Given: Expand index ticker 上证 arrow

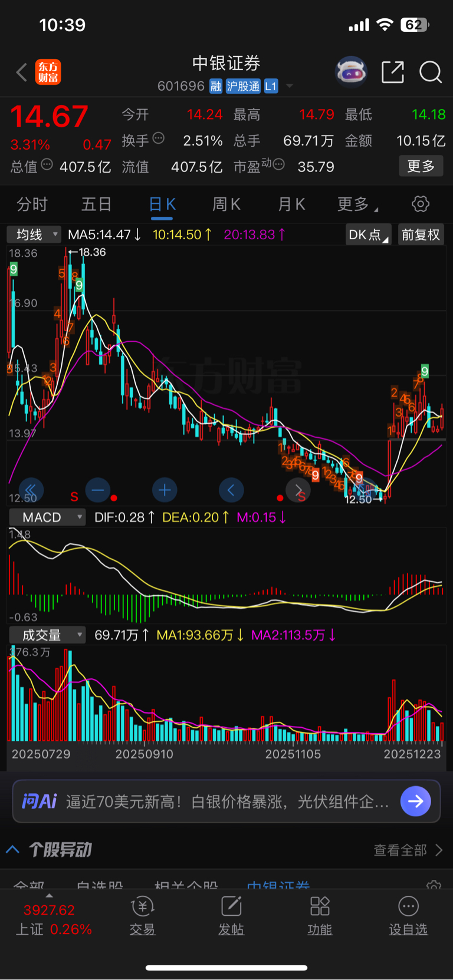Looking at the screenshot, I should (x=49, y=895).
